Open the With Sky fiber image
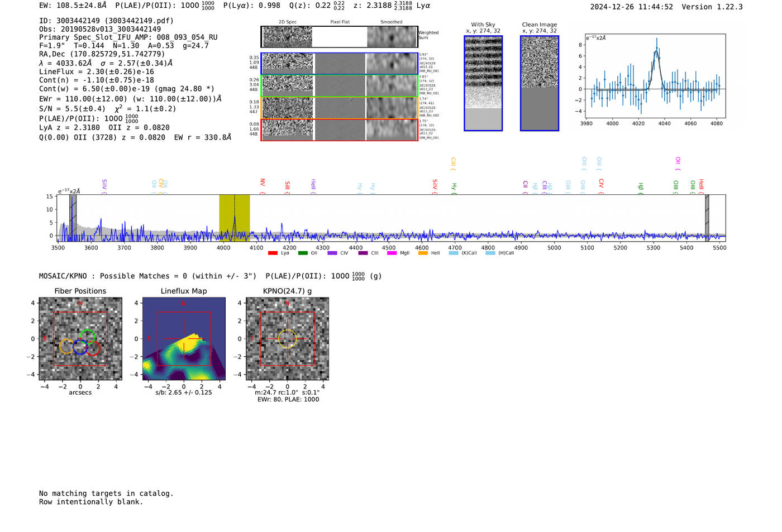 [483, 83]
